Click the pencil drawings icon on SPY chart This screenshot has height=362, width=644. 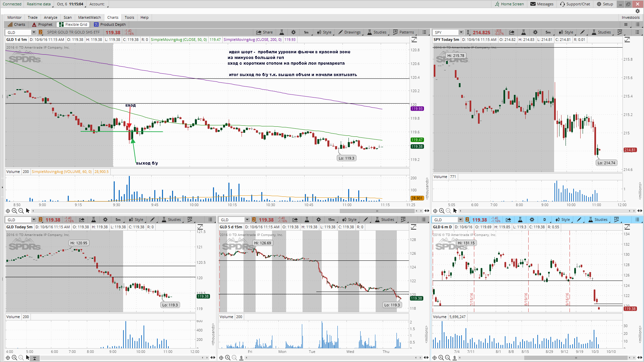[583, 33]
